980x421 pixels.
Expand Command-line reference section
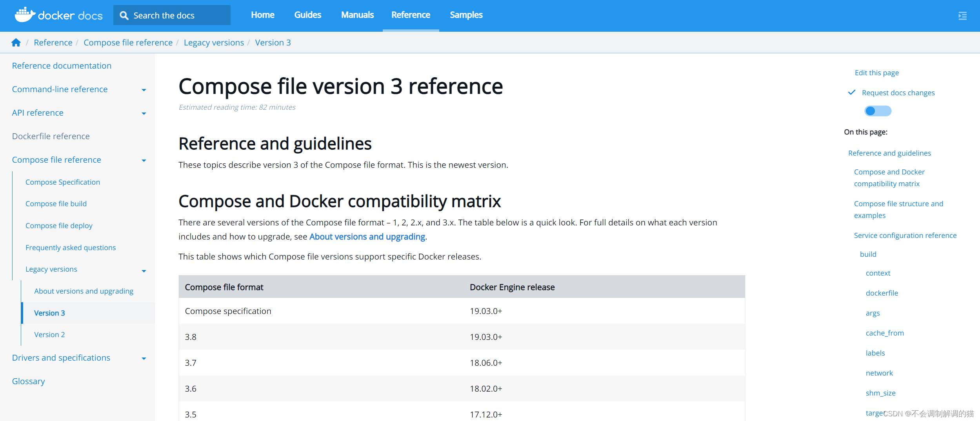pos(144,90)
